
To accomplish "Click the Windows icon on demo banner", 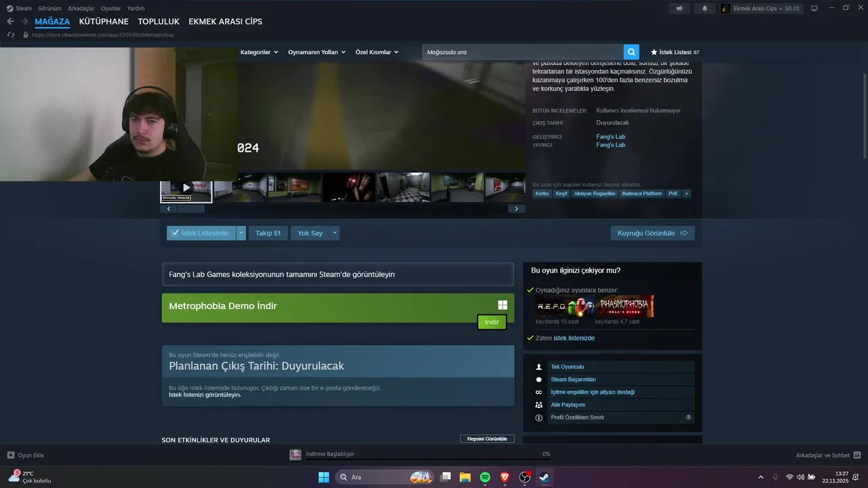I will pyautogui.click(x=502, y=306).
